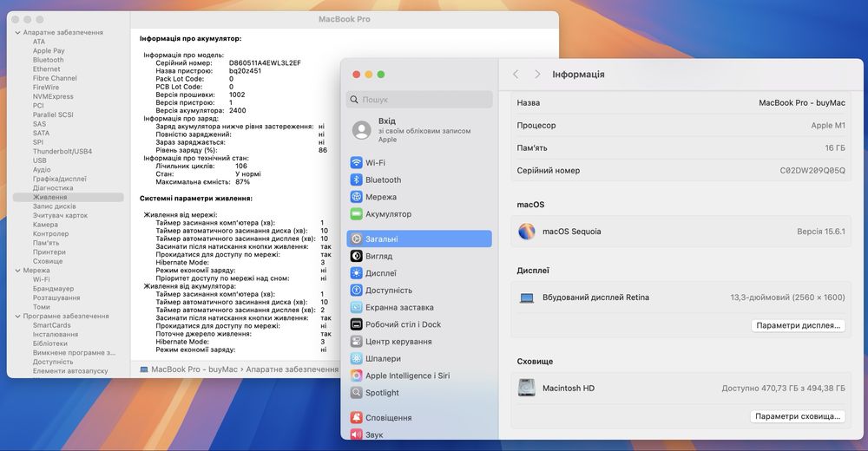Screen dimensions: 868x451
Task: Open Apple Intelligence і Siri icon
Action: (x=357, y=376)
